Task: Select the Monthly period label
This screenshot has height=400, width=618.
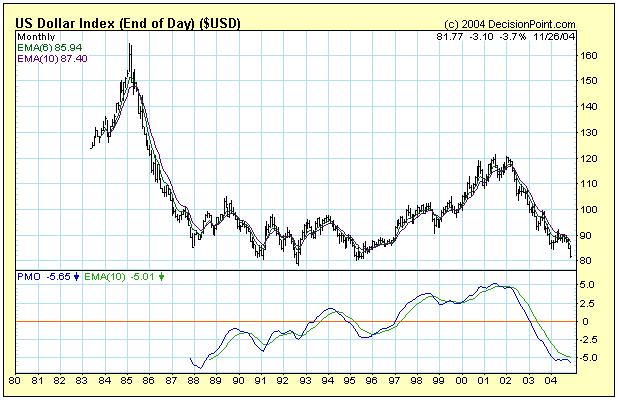Action: [36, 37]
